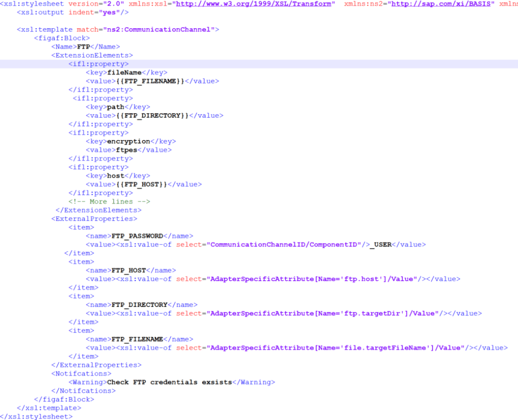Click the FTP_DIRECTORY name line
Image resolution: width=518 pixels, height=420 pixels.
click(x=142, y=305)
